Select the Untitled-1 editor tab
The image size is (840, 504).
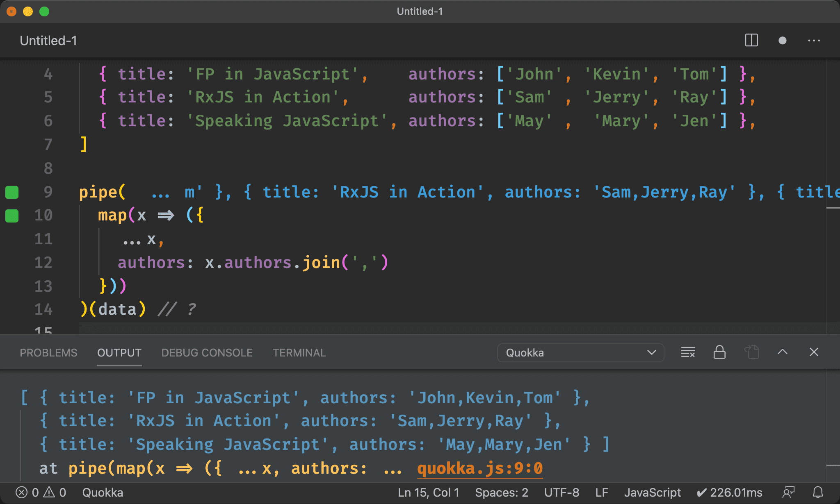[48, 41]
